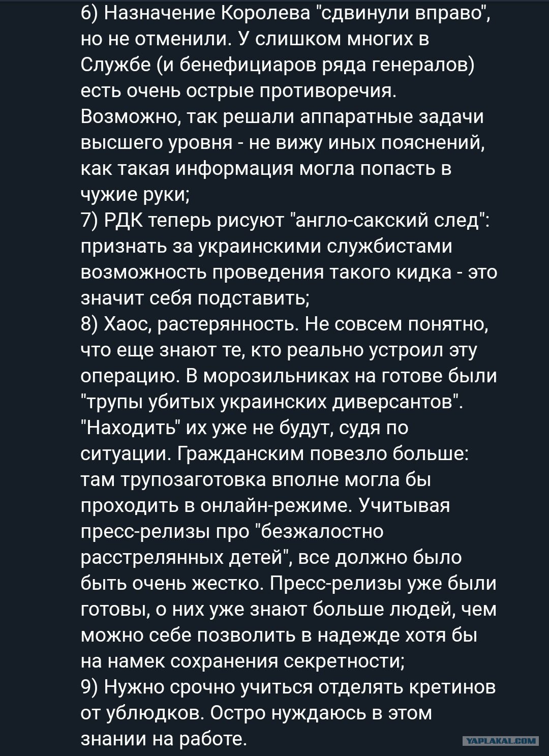This screenshot has height=756, width=549.
Task: Click the words "чужие руки;"
Action: 135,194
